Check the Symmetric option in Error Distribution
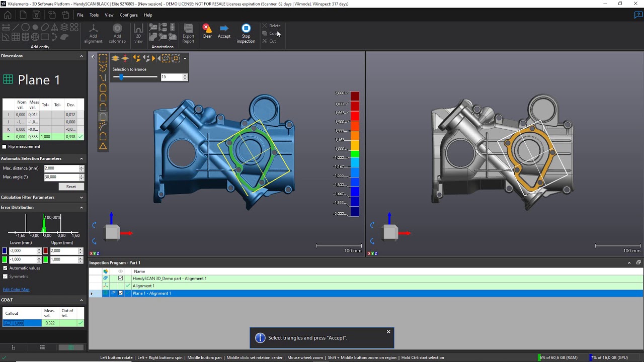The width and height of the screenshot is (644, 362). [x=4, y=276]
